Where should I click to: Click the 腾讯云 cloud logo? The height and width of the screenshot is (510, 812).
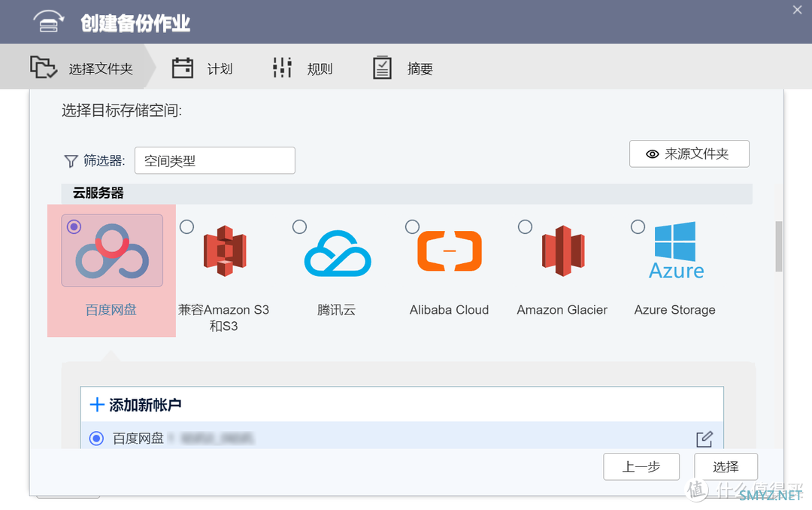pyautogui.click(x=338, y=253)
